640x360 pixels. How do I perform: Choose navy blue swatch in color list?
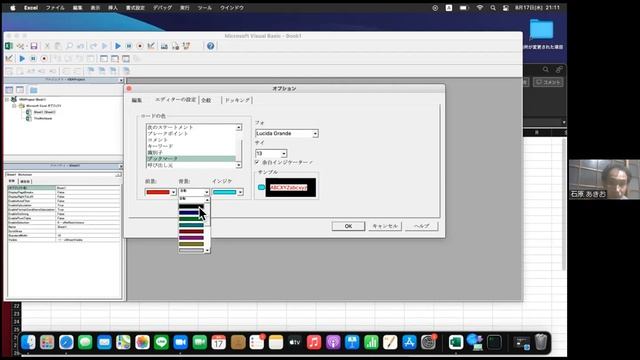click(x=191, y=213)
